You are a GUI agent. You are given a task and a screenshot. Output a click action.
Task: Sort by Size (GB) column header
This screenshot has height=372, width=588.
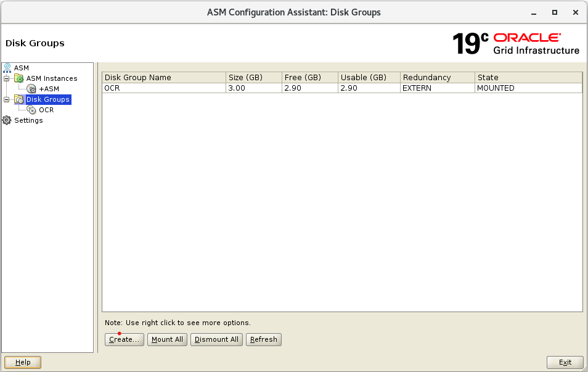pyautogui.click(x=254, y=77)
